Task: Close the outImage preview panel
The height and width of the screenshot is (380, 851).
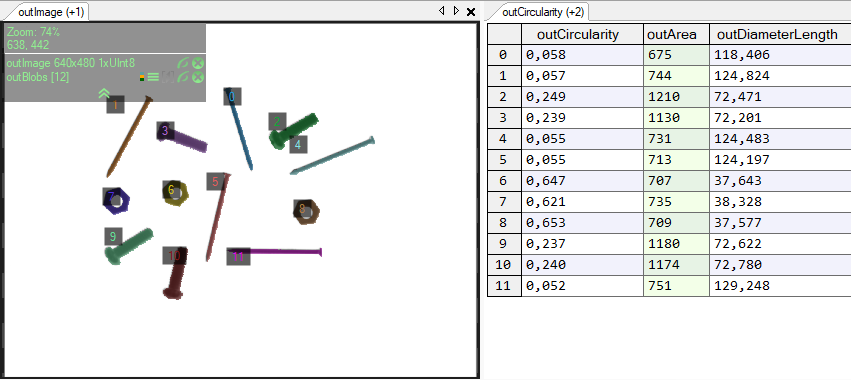Action: point(471,11)
